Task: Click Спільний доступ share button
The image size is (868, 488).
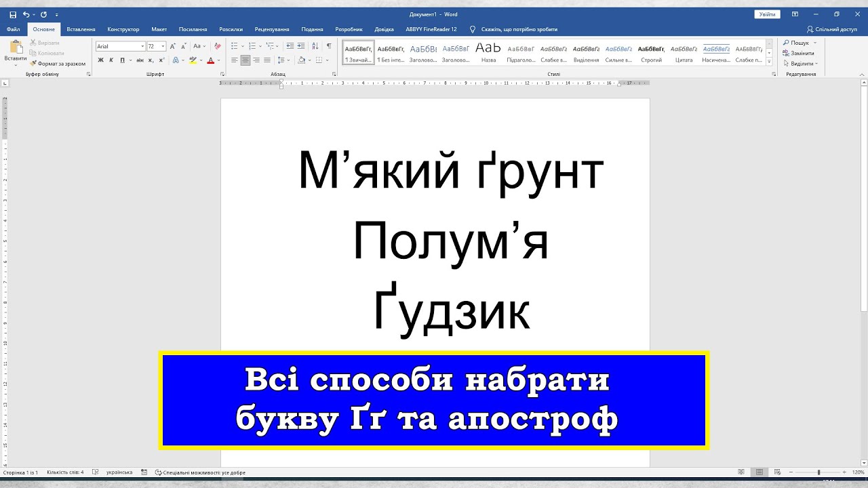Action: coord(832,29)
